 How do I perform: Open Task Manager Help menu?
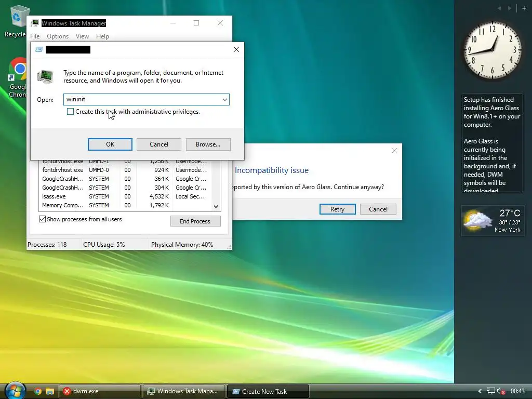click(102, 36)
